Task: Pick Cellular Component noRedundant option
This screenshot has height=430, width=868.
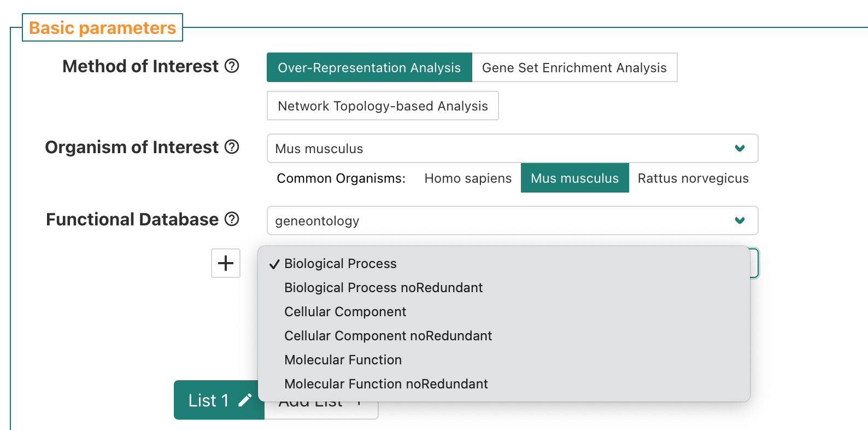Action: (x=388, y=336)
